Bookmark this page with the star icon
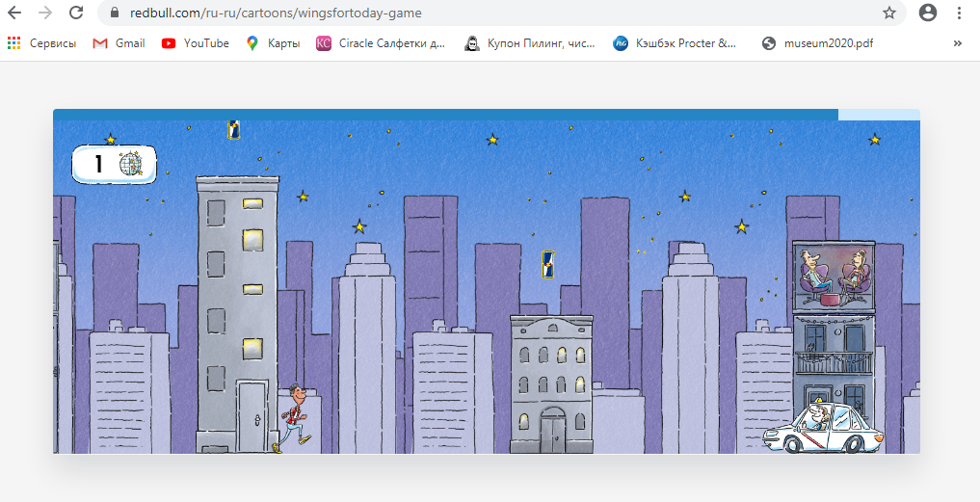The width and height of the screenshot is (980, 502). tap(888, 13)
